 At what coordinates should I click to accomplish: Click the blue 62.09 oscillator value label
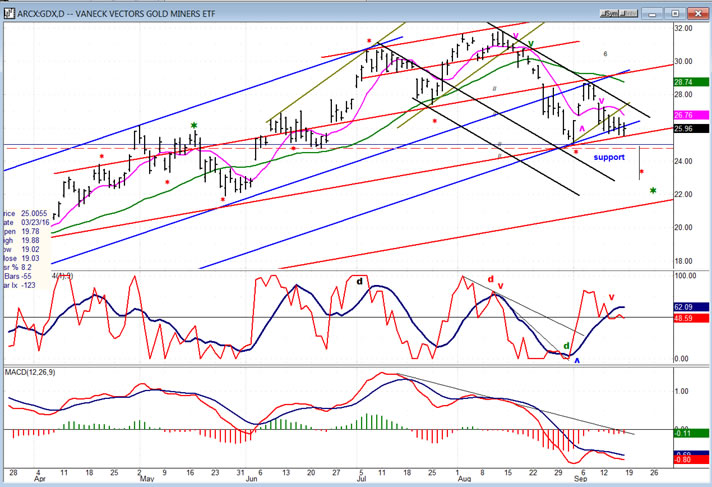tap(691, 308)
